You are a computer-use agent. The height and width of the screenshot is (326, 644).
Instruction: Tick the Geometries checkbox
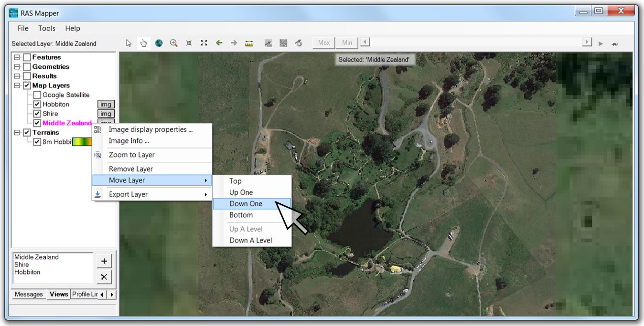[x=27, y=67]
